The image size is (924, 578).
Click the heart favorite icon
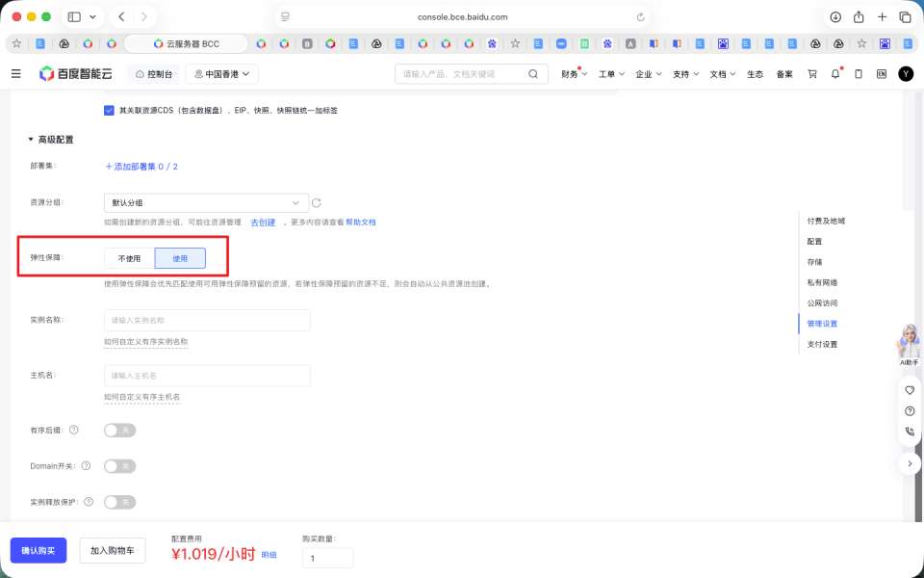click(x=910, y=390)
